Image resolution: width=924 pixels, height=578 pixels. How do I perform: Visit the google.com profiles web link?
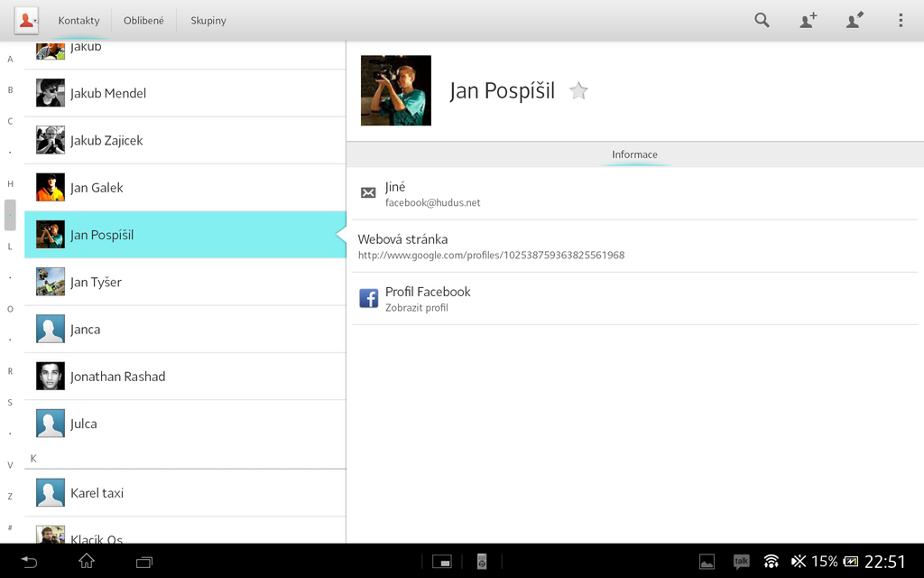(x=491, y=256)
